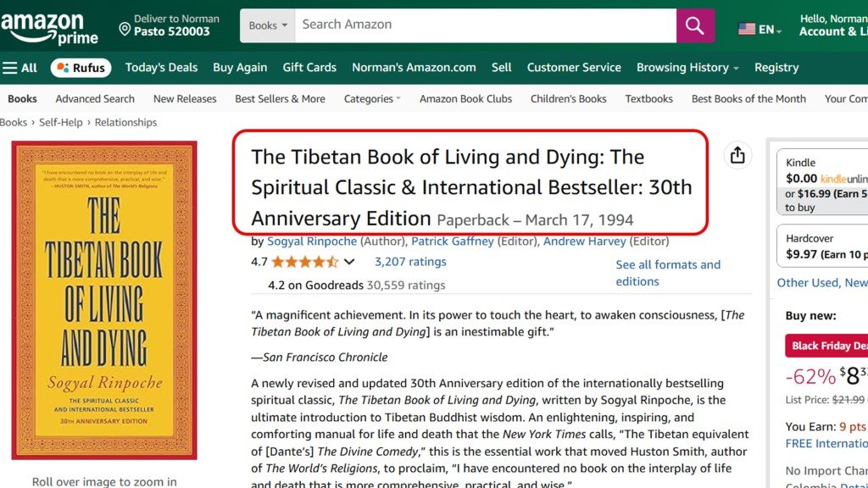Open the share options for this book

(x=737, y=155)
